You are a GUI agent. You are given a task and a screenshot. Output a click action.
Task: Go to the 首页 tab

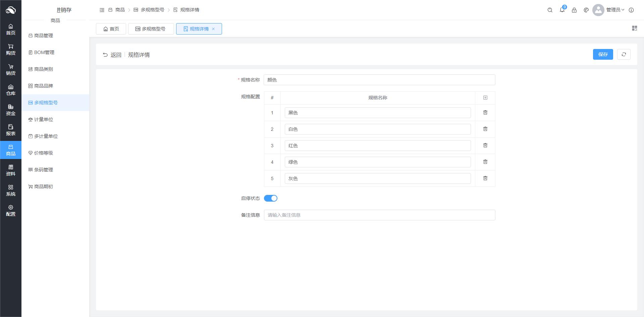(111, 29)
